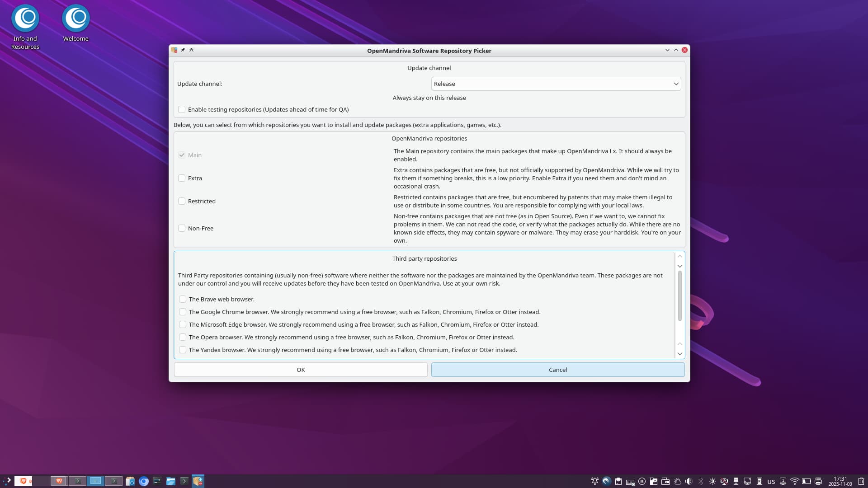Image resolution: width=868 pixels, height=488 pixels.
Task: Open the file manager folder taskbar icon
Action: point(170,481)
